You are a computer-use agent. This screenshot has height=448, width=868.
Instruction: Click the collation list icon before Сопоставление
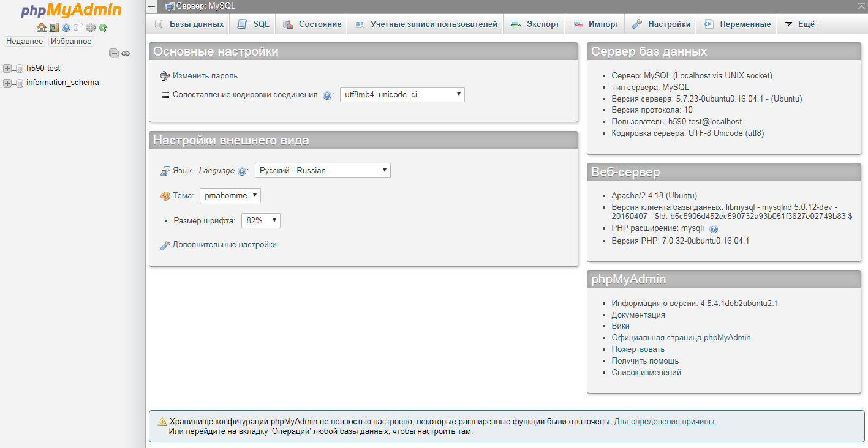165,95
